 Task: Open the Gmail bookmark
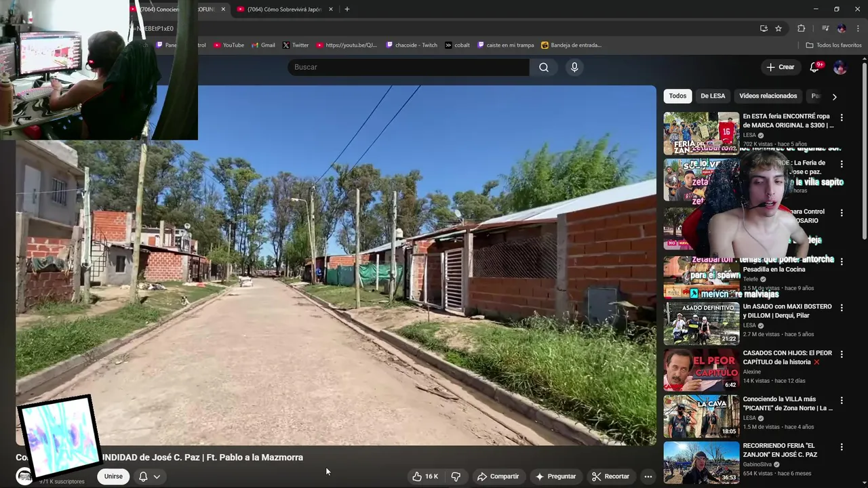(x=263, y=45)
